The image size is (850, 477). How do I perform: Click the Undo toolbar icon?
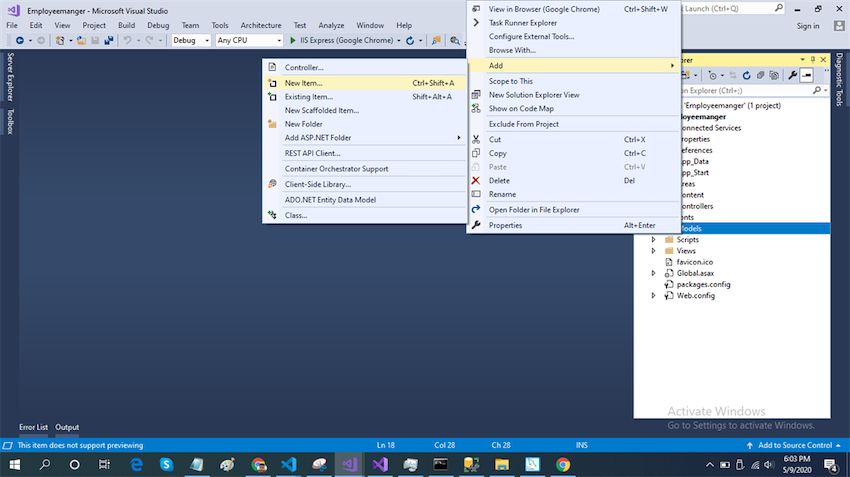(127, 41)
